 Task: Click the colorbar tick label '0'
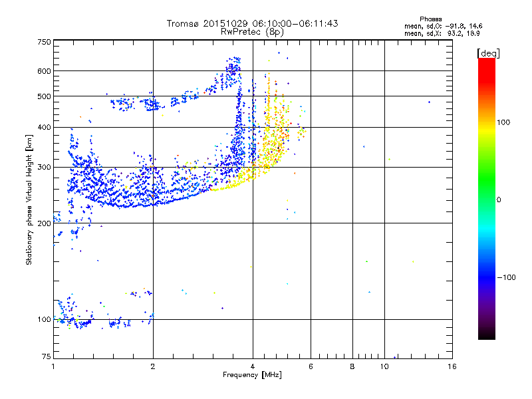click(x=499, y=200)
